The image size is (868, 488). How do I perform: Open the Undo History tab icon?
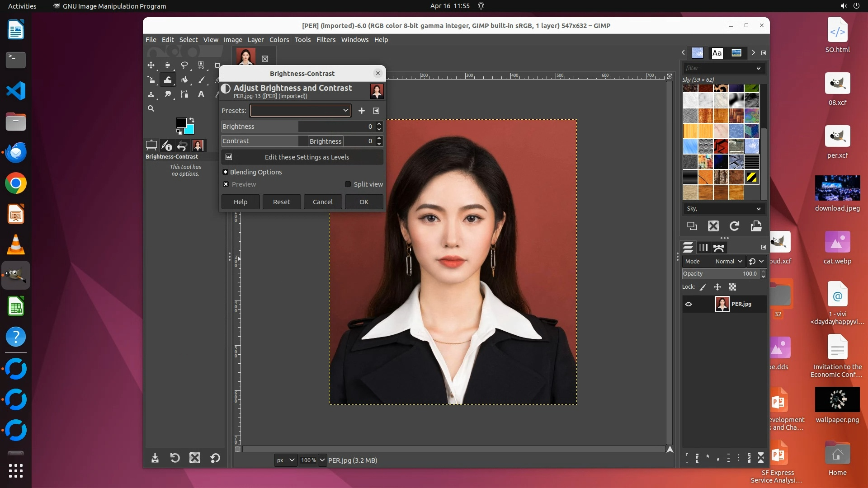[x=182, y=145]
